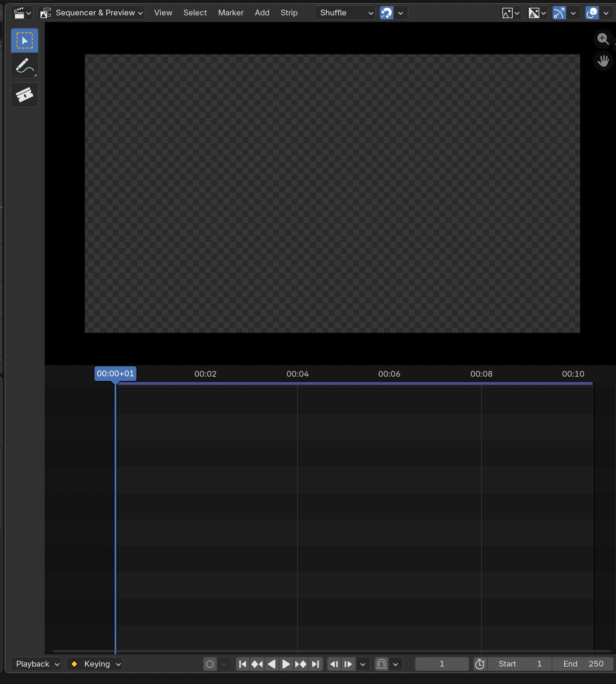616x684 pixels.
Task: Expand the overlays options dropdown
Action: tap(606, 13)
